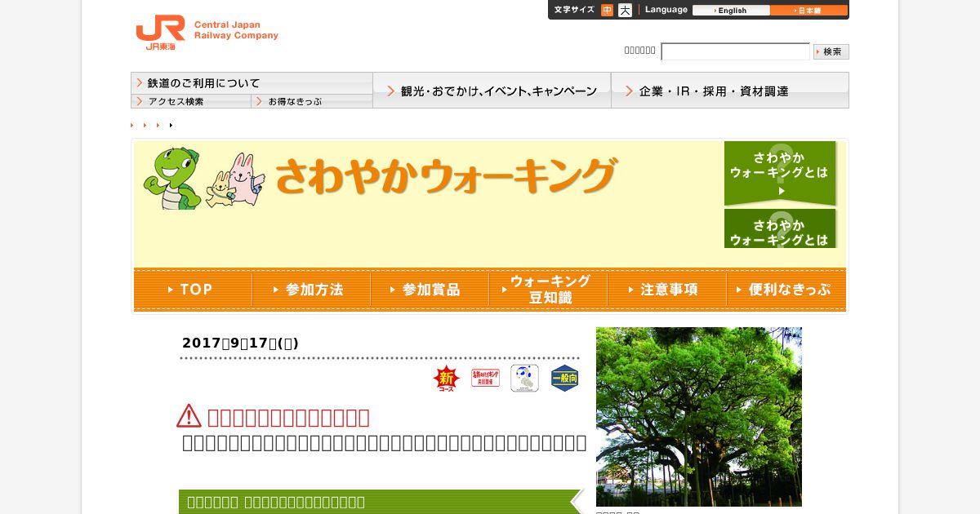The height and width of the screenshot is (514, 980).
Task: Click the blue footprint course icon
Action: pos(525,379)
